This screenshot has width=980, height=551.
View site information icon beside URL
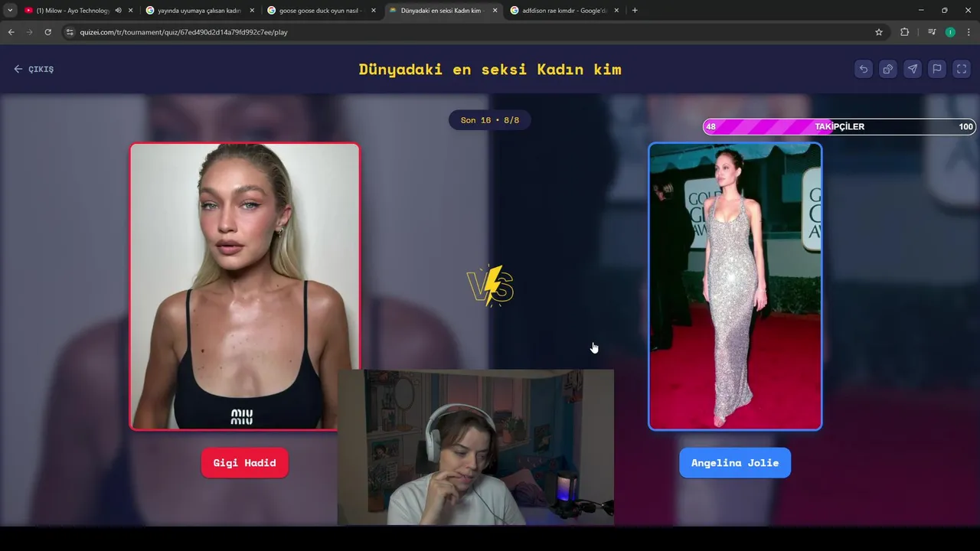(x=70, y=32)
